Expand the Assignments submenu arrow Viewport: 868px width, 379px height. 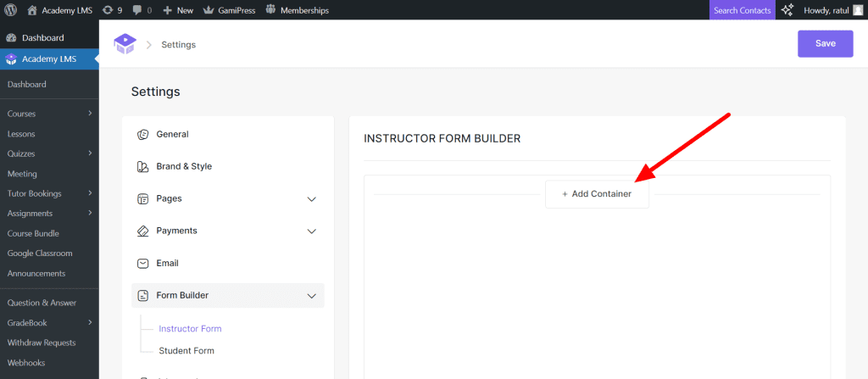click(x=90, y=214)
